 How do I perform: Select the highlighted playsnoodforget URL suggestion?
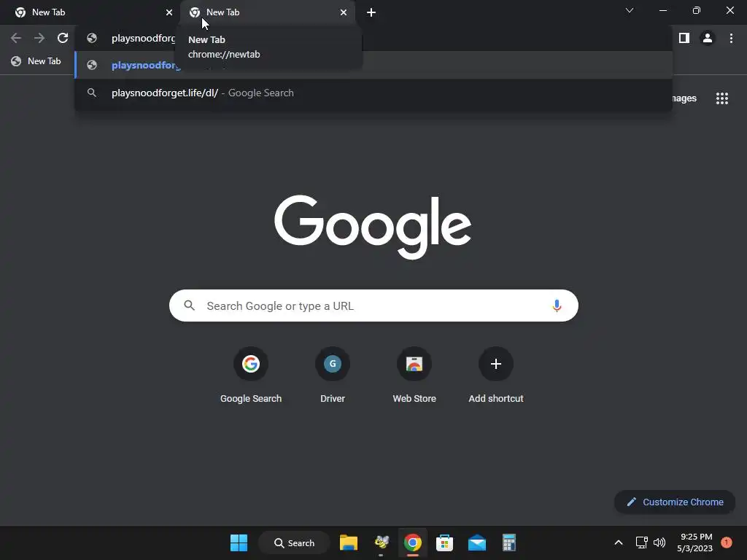pyautogui.click(x=373, y=65)
